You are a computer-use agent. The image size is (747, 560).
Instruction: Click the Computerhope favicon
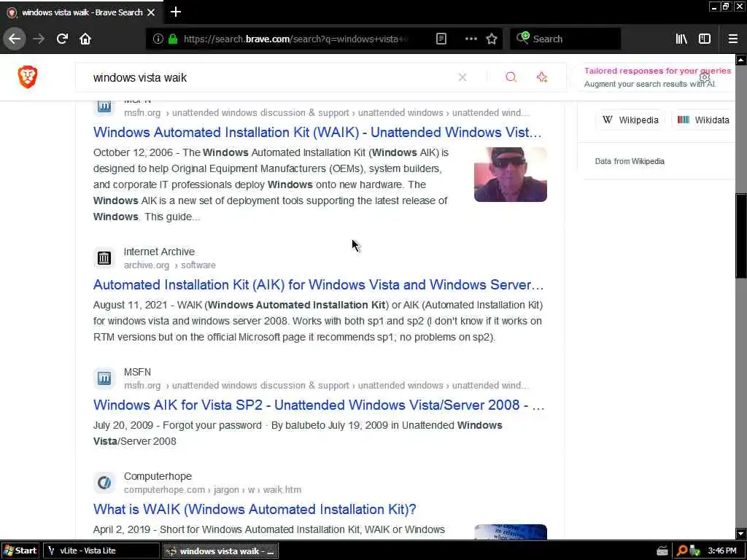[104, 483]
